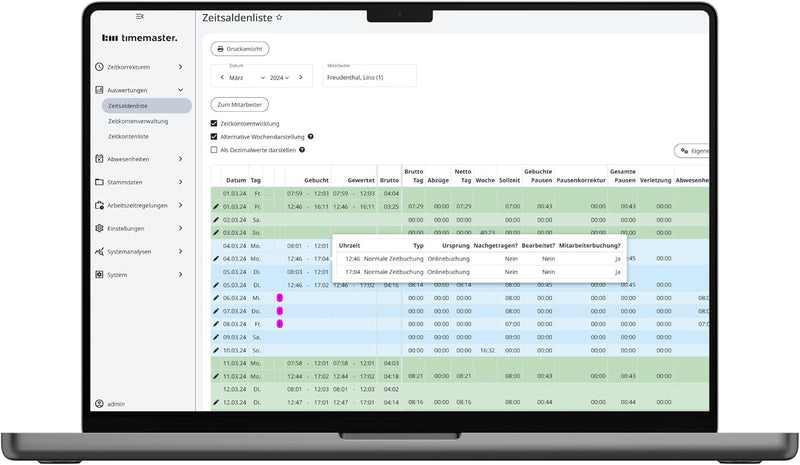Disable Alternative Wochendarstellung checkbox
Screen dimensions: 800x465
coord(214,137)
